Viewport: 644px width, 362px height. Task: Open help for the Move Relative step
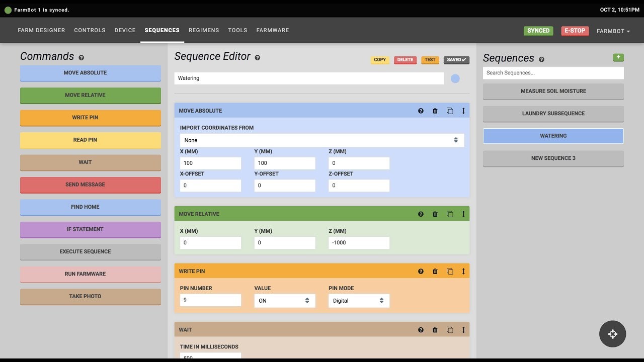tap(421, 214)
